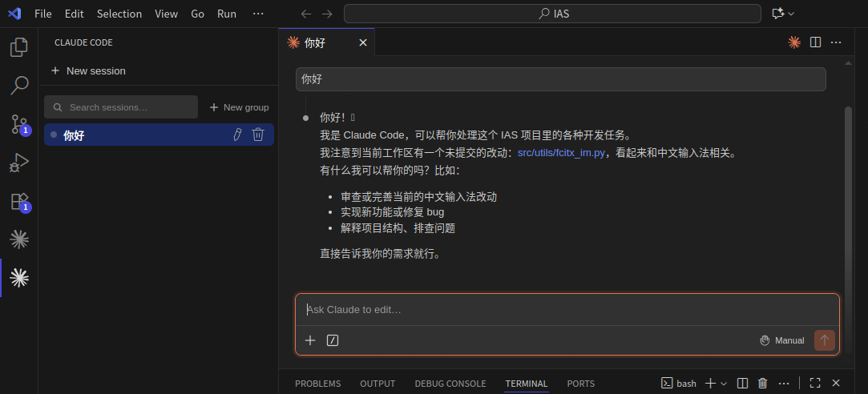This screenshot has height=394, width=868.
Task: Open editor More Actions ellipsis
Action: tap(837, 42)
